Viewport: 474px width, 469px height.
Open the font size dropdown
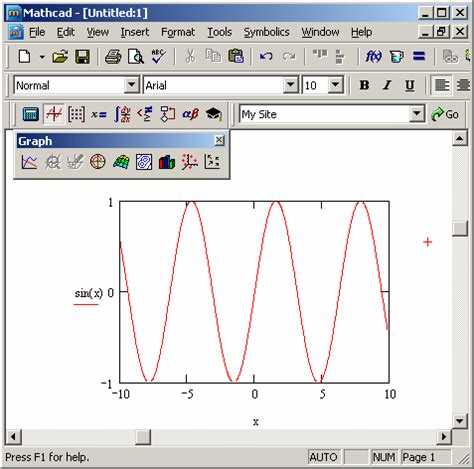point(335,85)
